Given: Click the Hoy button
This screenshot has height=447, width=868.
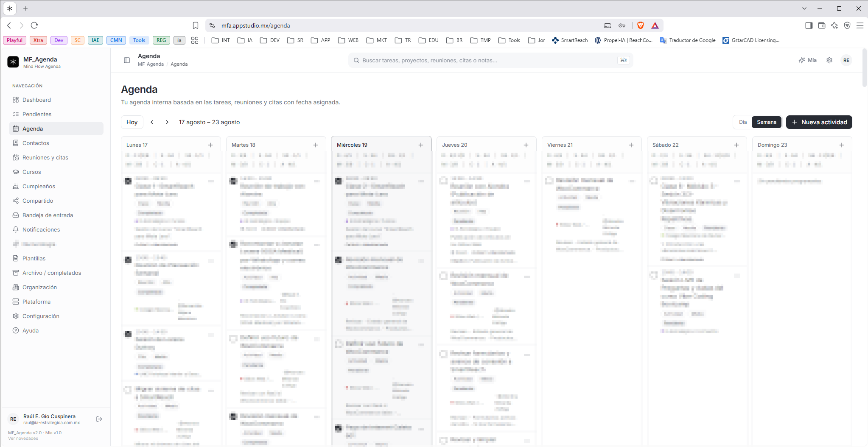Looking at the screenshot, I should (x=132, y=122).
